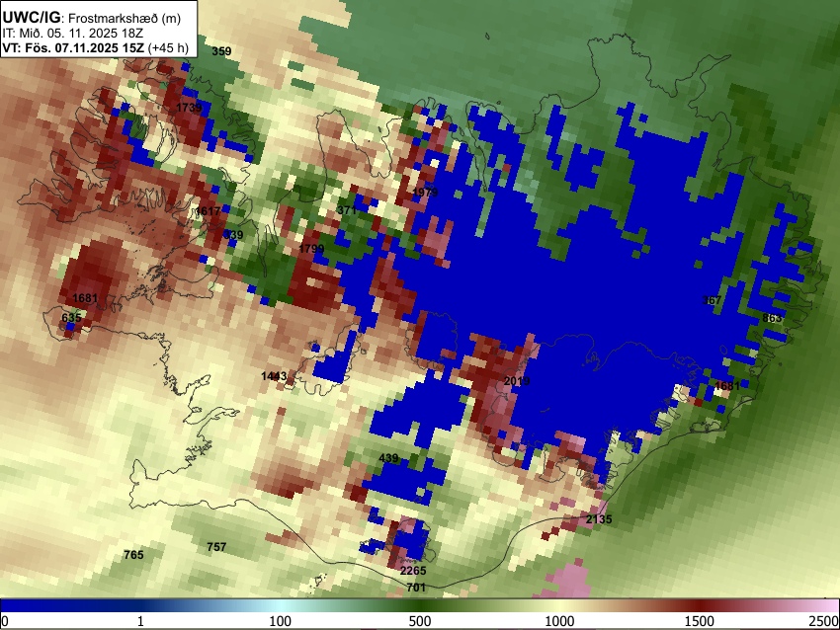Click the 1 tick on the color scale
The height and width of the screenshot is (630, 840).
(x=140, y=621)
